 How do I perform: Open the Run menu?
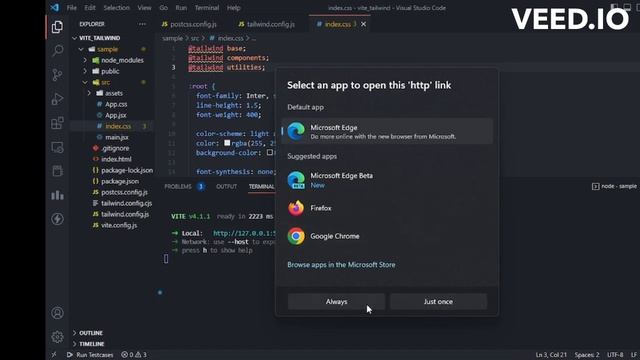coord(181,8)
